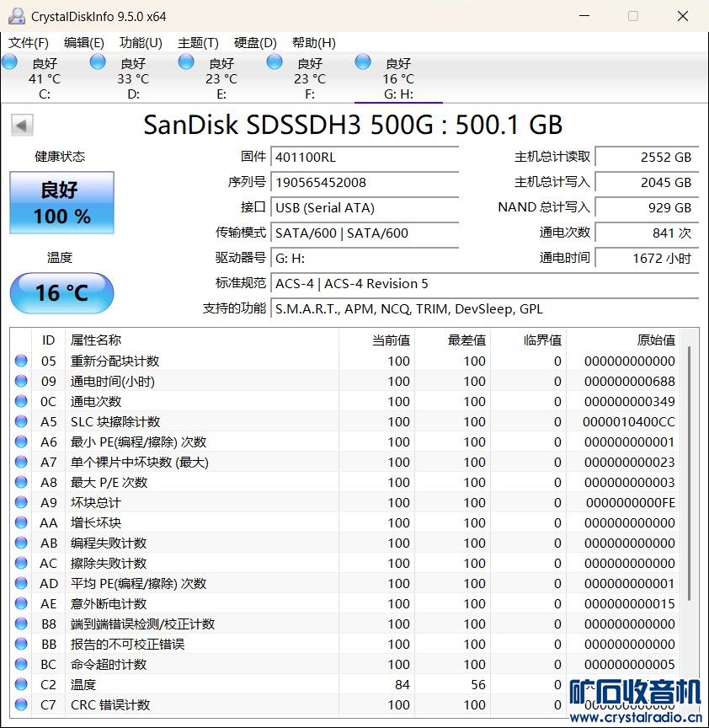Click status orb for attribute 05 row

21,361
